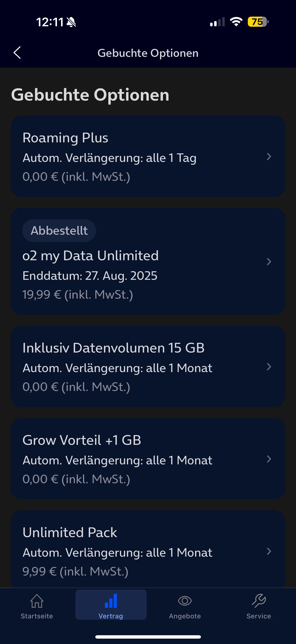Select the Roaming Plus option title
Viewport: 296px width, 644px height.
pyautogui.click(x=65, y=138)
